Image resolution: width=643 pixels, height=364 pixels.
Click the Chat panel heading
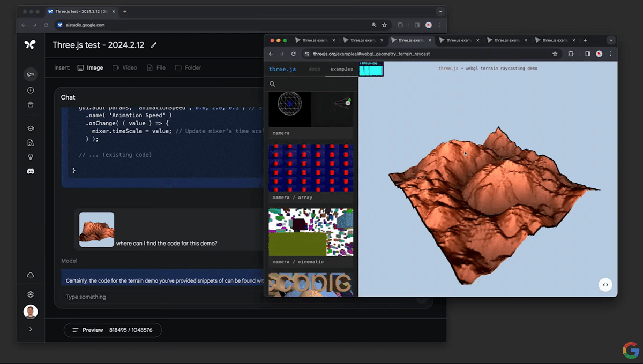click(68, 97)
